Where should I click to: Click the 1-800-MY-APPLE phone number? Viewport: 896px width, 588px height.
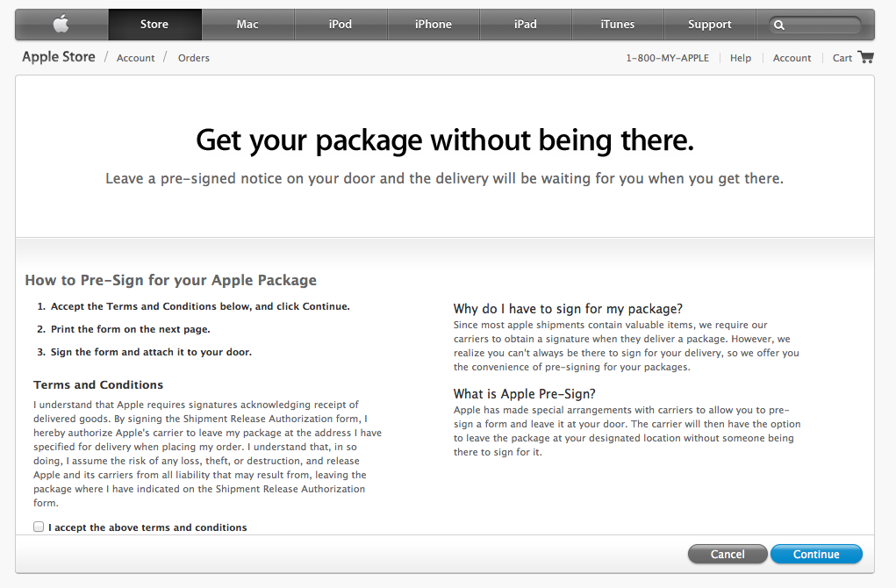(668, 58)
